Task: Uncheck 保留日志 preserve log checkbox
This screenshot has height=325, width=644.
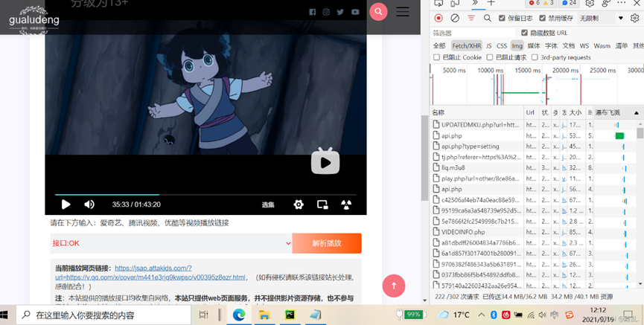Action: (x=502, y=18)
